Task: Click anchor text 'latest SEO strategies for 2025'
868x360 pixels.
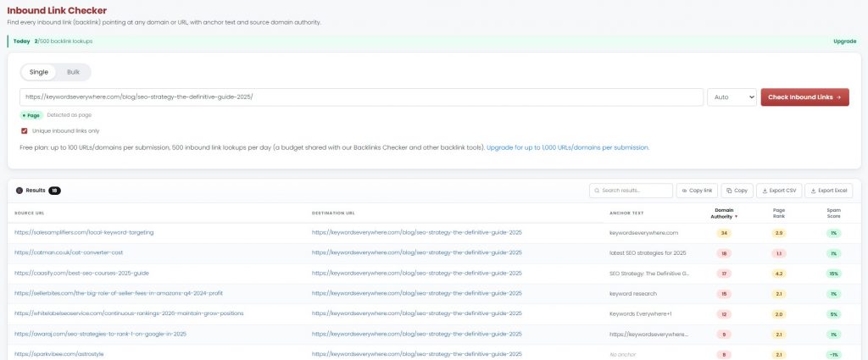Action: 648,252
